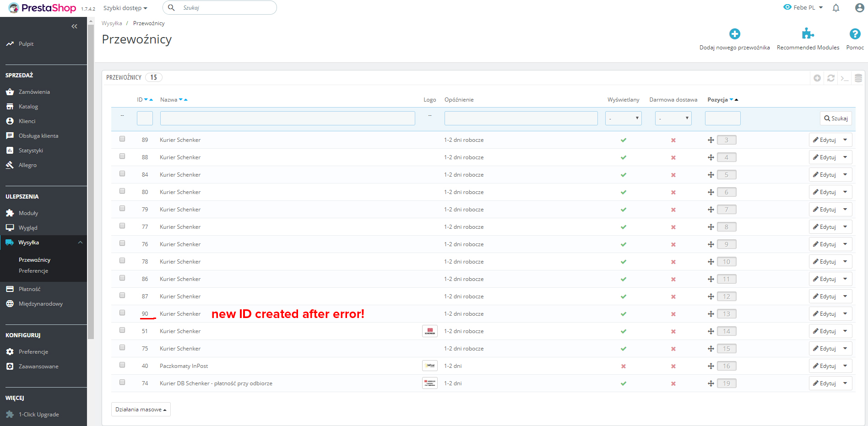This screenshot has width=868, height=426.
Task: Refresh the carriers list
Action: click(831, 78)
